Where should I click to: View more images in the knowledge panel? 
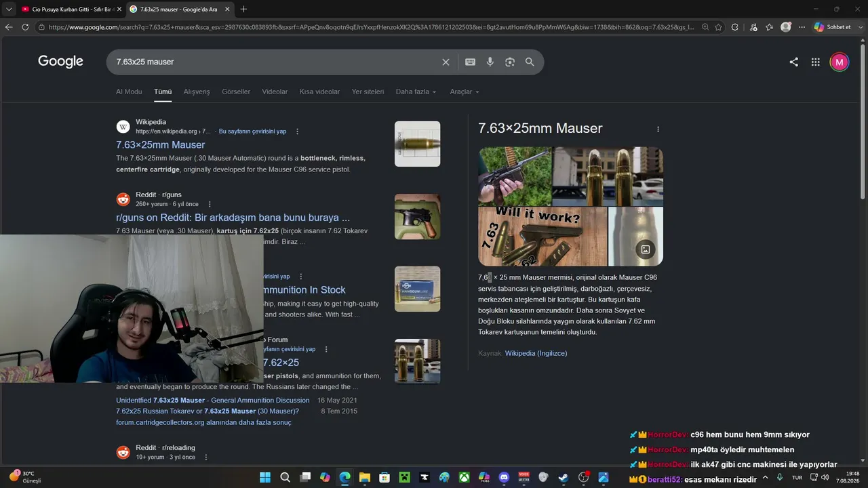point(646,249)
